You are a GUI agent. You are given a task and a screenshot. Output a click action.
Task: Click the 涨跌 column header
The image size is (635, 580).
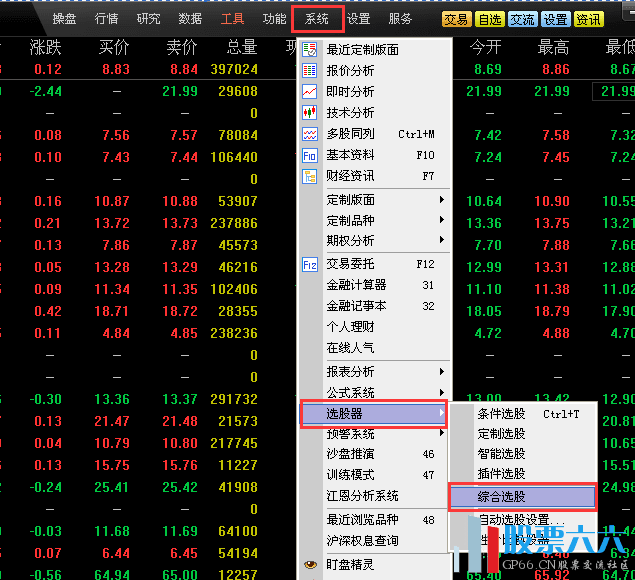click(x=46, y=47)
